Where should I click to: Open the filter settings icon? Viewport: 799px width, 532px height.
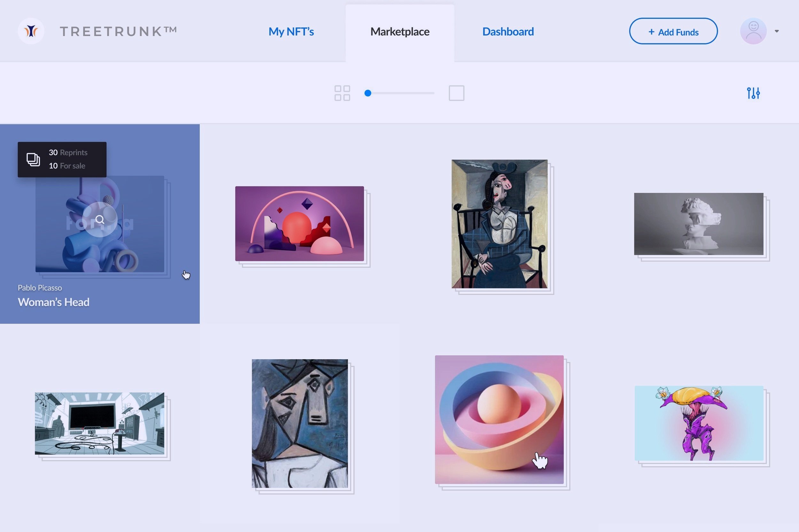753,93
